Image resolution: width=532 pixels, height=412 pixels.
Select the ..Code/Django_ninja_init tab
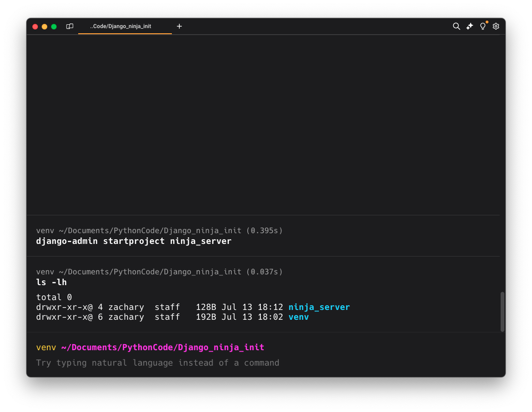(x=121, y=26)
